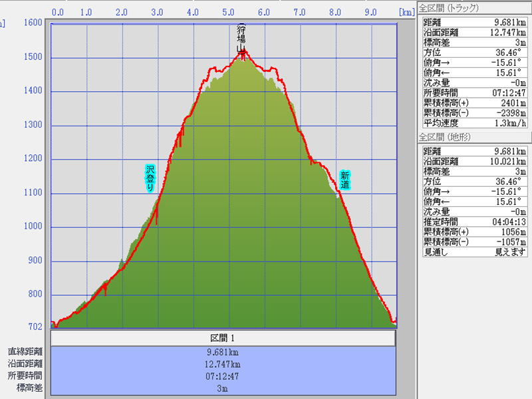Click the 累積標高(+) 2401m track value

pyautogui.click(x=511, y=102)
